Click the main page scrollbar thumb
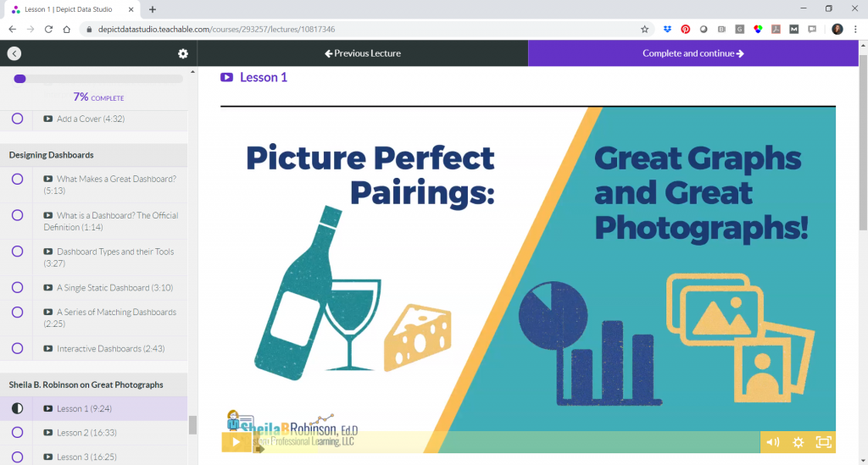 pos(863,142)
